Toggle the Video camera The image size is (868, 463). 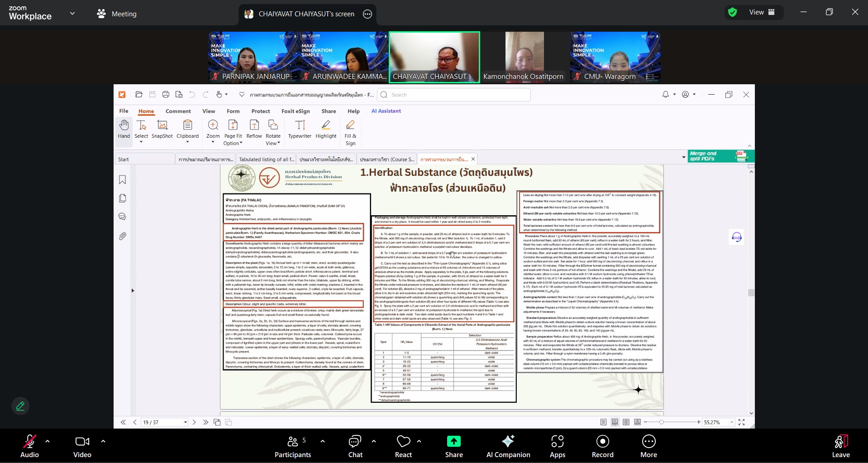[82, 446]
